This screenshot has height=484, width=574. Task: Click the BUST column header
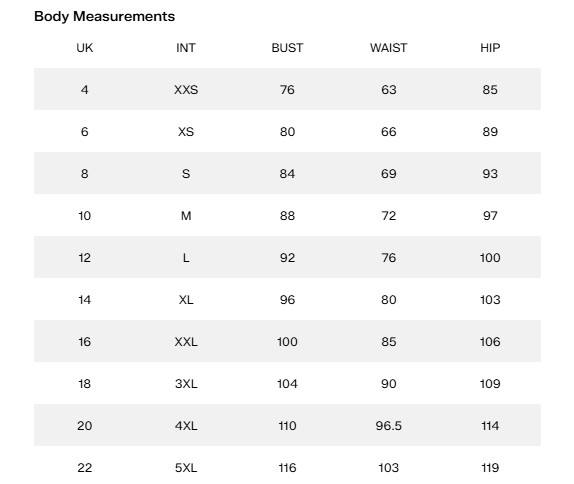pyautogui.click(x=287, y=48)
